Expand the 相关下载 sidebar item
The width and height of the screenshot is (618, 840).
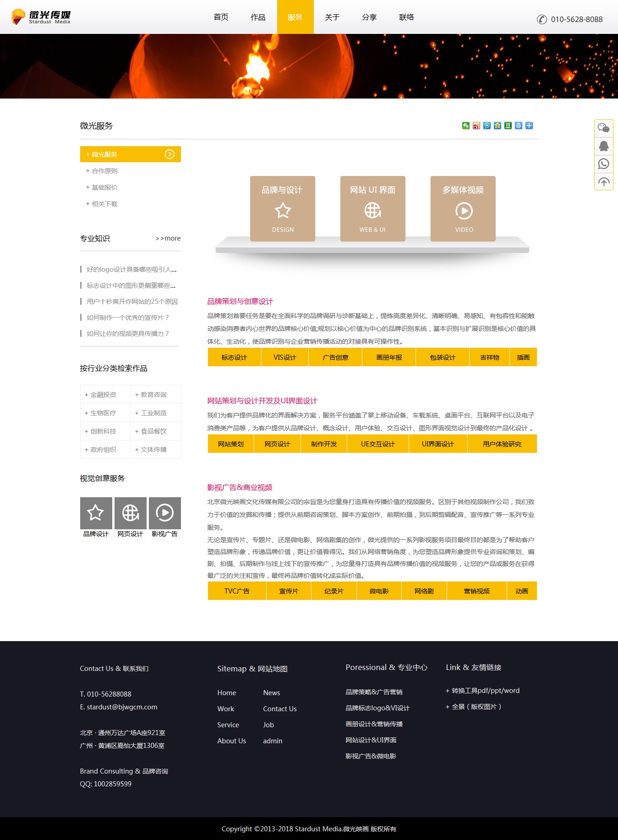[104, 204]
